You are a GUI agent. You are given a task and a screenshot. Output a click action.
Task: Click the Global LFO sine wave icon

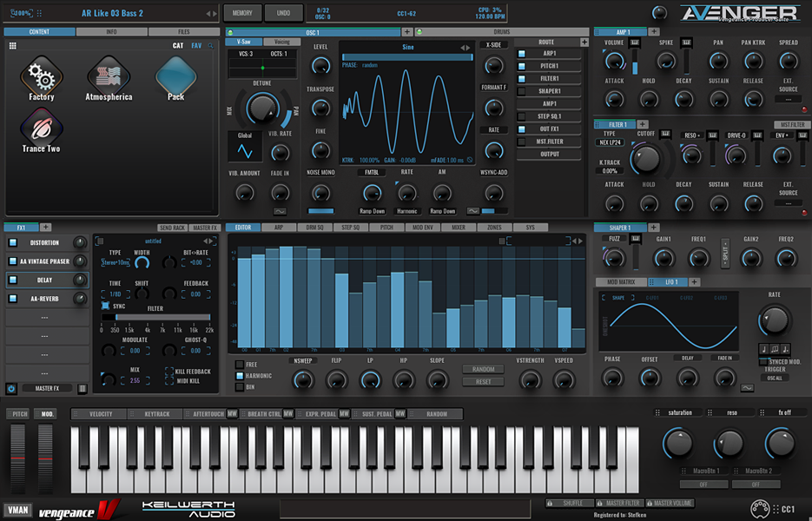pos(244,151)
